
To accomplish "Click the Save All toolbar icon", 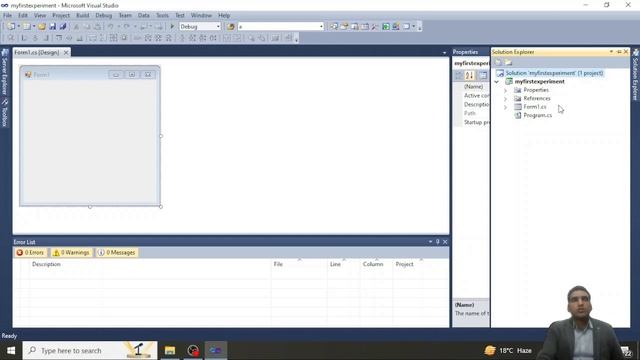I will click(62, 27).
